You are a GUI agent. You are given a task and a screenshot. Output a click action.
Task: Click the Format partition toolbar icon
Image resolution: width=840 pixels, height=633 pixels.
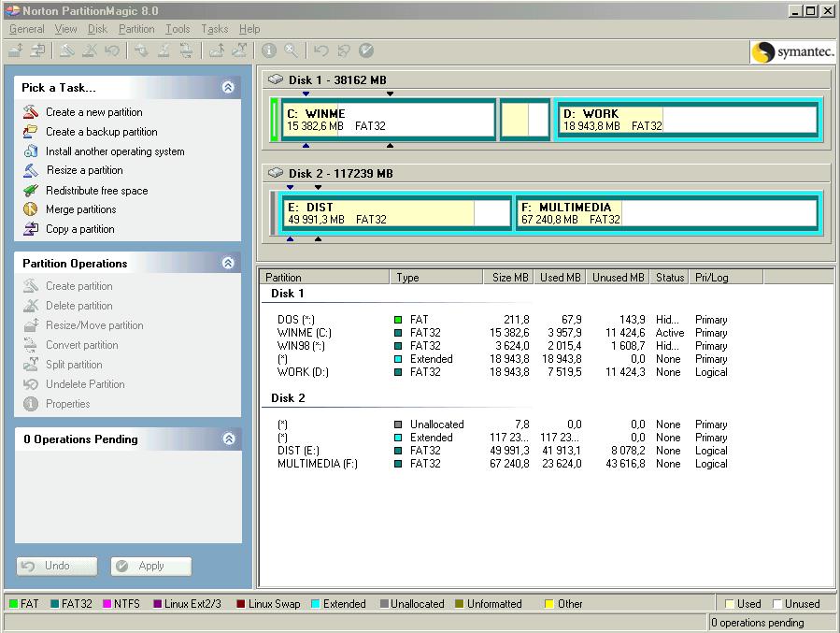[x=164, y=50]
